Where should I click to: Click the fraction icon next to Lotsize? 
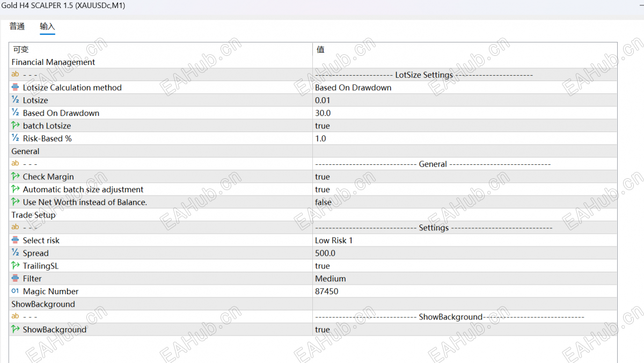(x=15, y=100)
